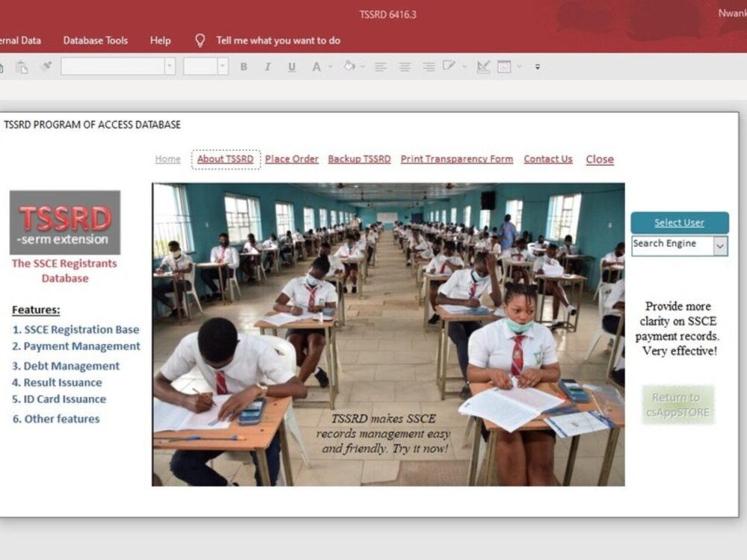The width and height of the screenshot is (747, 560).
Task: Click the Format Painter brush icon
Action: tap(46, 66)
